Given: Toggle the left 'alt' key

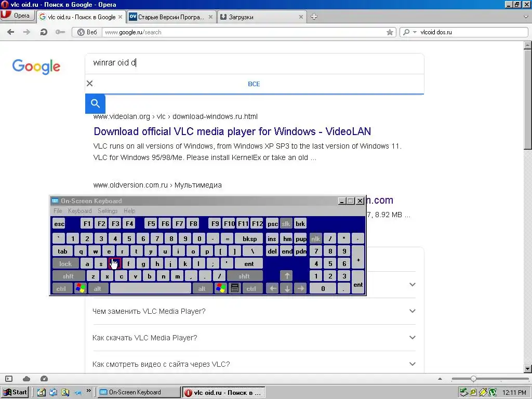Looking at the screenshot, I should (x=98, y=289).
